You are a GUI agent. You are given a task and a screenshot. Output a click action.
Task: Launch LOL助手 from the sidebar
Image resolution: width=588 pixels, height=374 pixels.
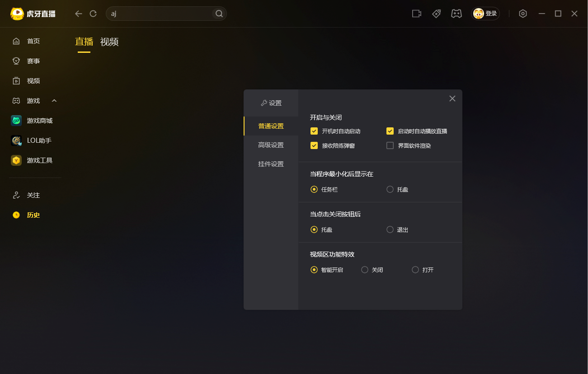coord(31,140)
